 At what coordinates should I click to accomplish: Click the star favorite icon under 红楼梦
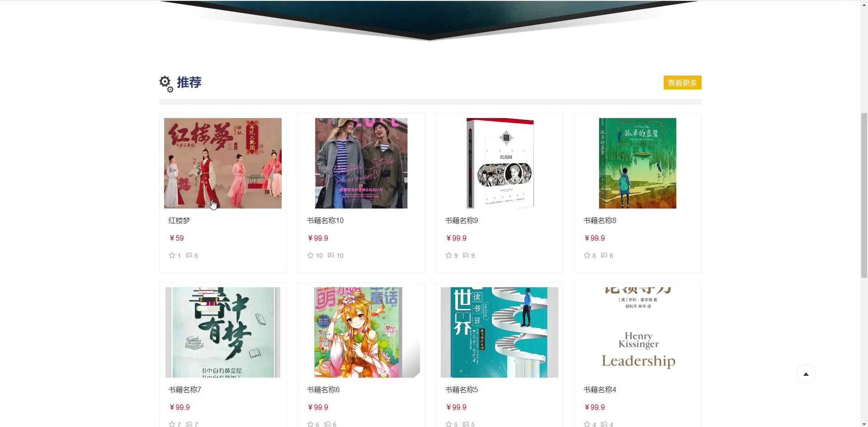(x=172, y=255)
